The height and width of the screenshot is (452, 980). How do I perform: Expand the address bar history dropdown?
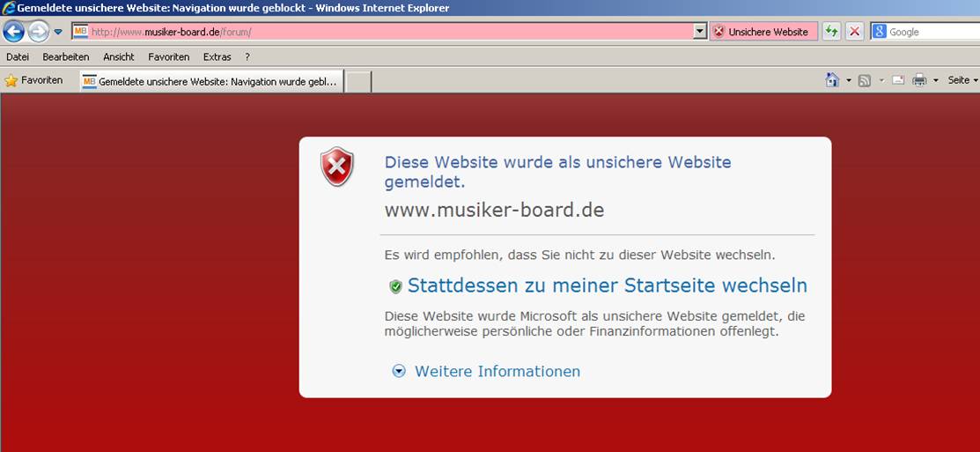click(x=701, y=31)
